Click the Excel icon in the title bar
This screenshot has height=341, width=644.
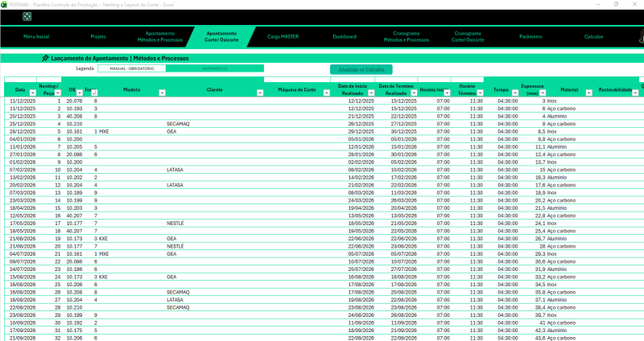4,4
